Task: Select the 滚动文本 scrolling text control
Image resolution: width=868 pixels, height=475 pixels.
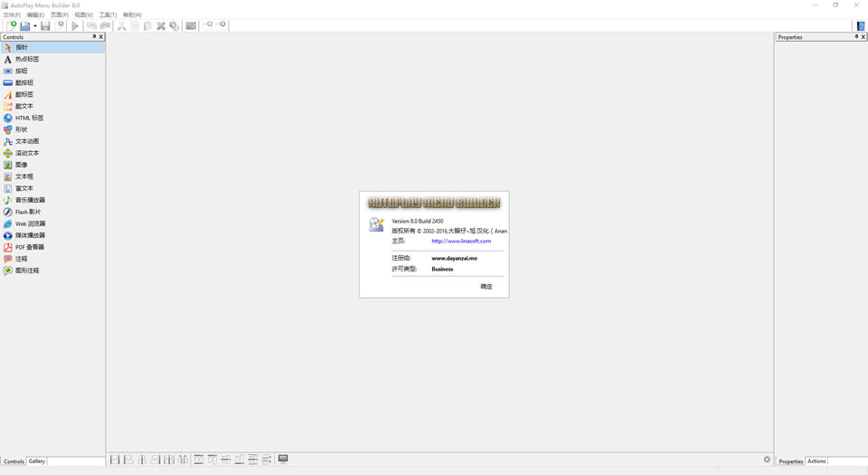Action: (52, 153)
